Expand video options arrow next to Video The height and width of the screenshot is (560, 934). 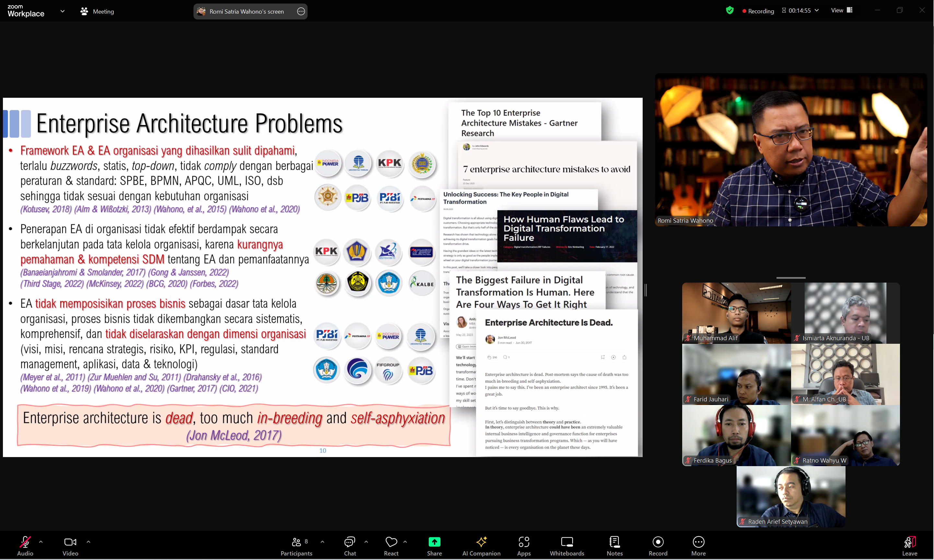(88, 542)
